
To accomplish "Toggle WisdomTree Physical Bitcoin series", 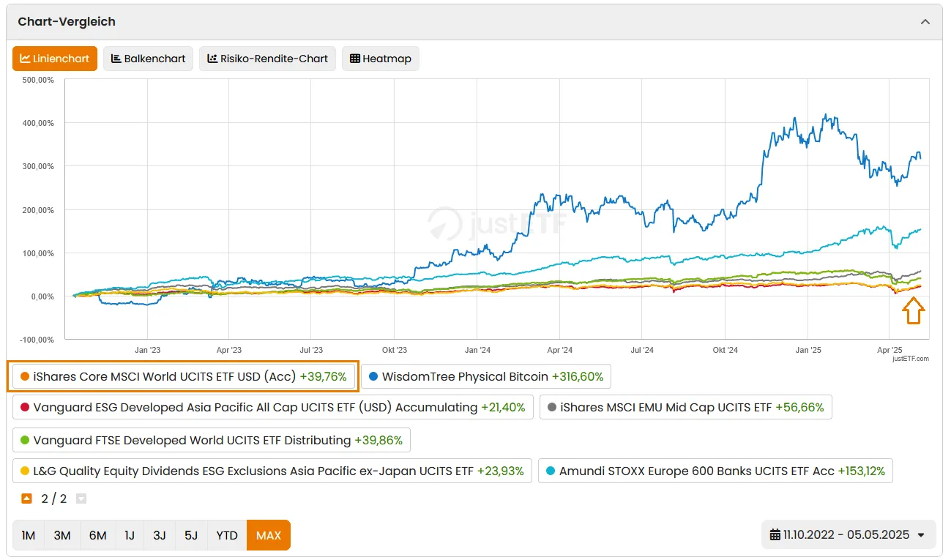I will click(x=486, y=376).
